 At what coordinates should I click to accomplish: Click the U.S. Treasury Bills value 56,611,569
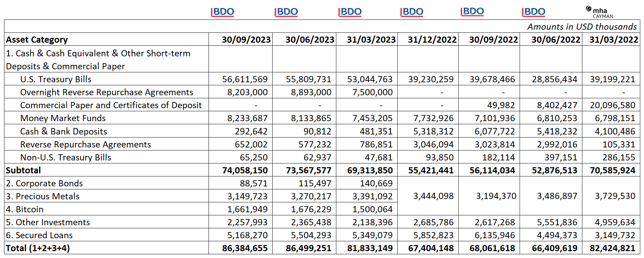coord(245,79)
